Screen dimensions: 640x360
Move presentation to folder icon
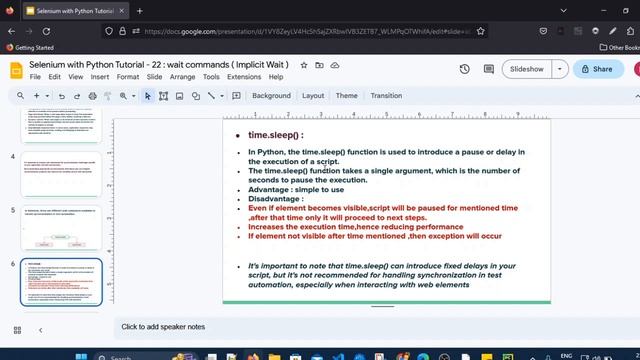319,65
